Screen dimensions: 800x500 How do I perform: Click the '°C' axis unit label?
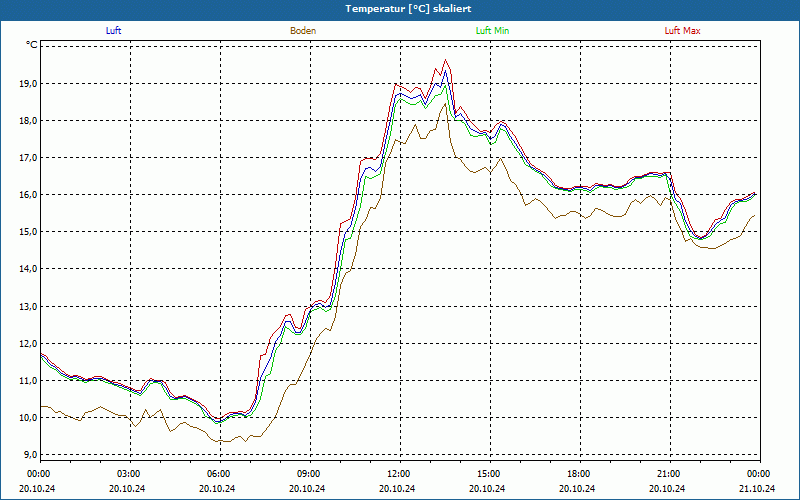(32, 45)
